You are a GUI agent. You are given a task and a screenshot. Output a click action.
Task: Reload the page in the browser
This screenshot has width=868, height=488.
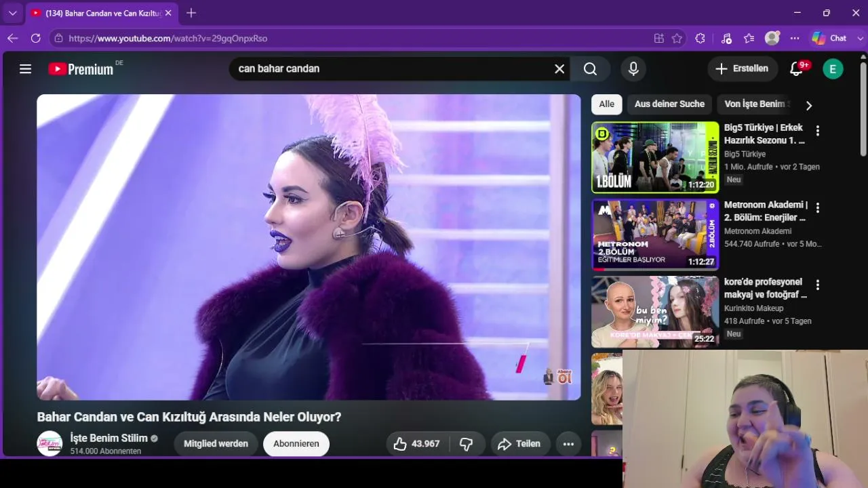tap(36, 39)
